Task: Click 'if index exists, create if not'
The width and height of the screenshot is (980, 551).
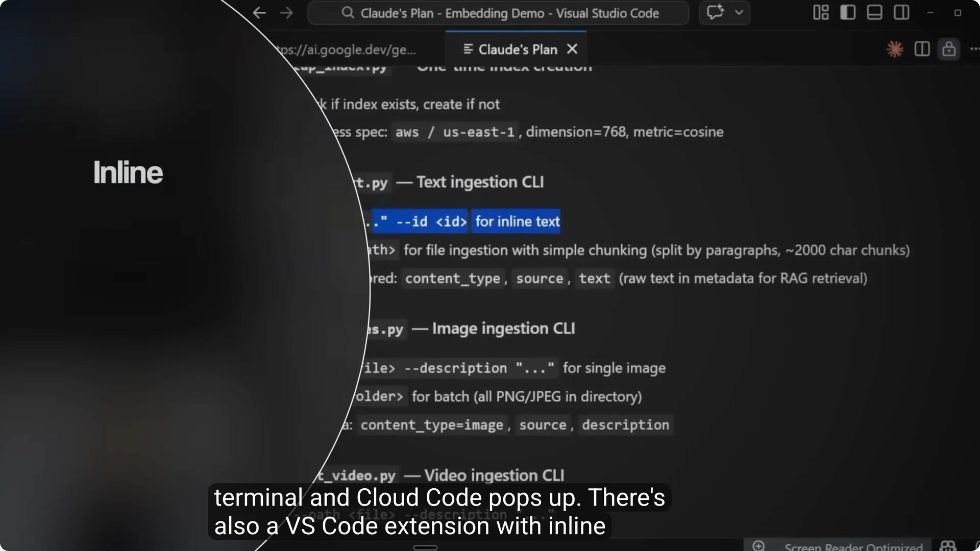Action: click(415, 105)
